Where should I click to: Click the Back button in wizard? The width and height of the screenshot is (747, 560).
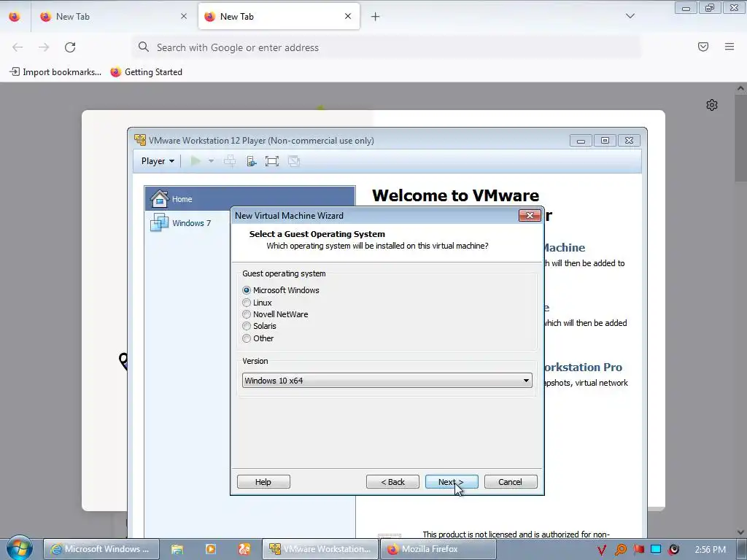tap(392, 482)
